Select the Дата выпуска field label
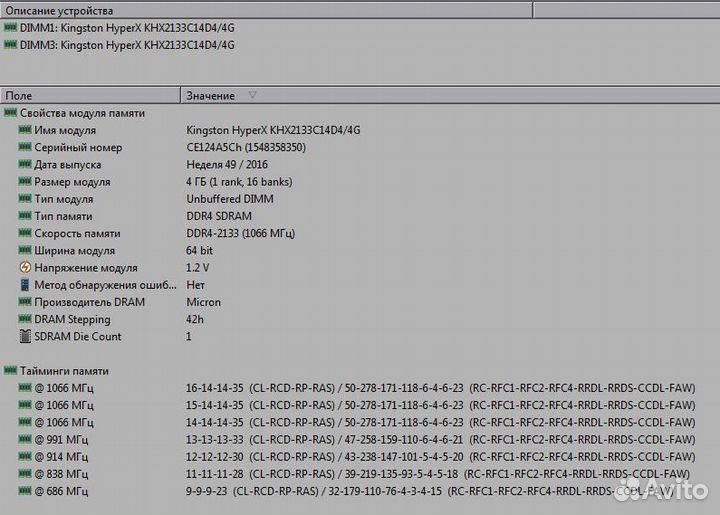This screenshot has width=720, height=515. (68, 164)
